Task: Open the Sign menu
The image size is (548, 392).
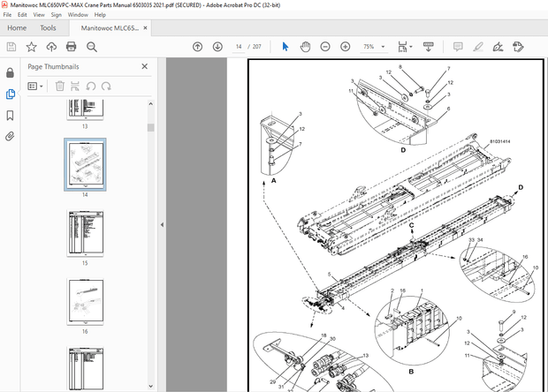Action: (x=57, y=15)
